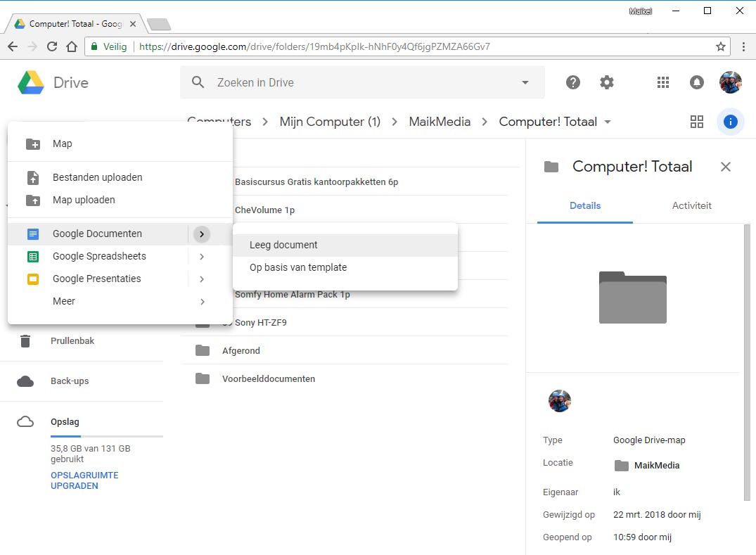The image size is (756, 555).
Task: Toggle the info details panel icon
Action: click(x=731, y=122)
